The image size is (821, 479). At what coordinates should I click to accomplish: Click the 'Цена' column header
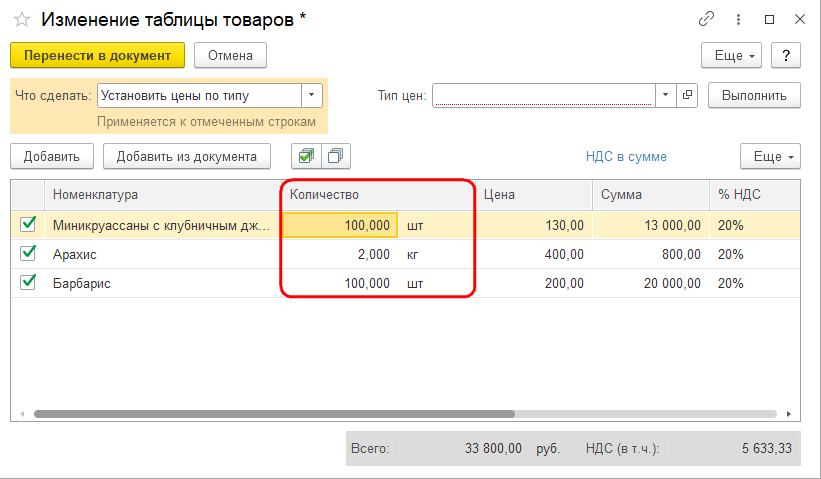click(x=534, y=195)
